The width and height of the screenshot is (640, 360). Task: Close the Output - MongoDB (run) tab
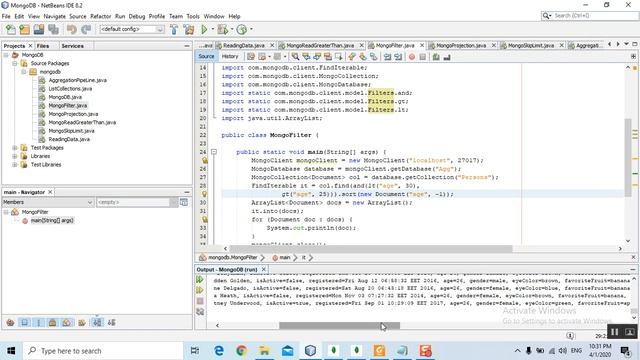(x=264, y=269)
